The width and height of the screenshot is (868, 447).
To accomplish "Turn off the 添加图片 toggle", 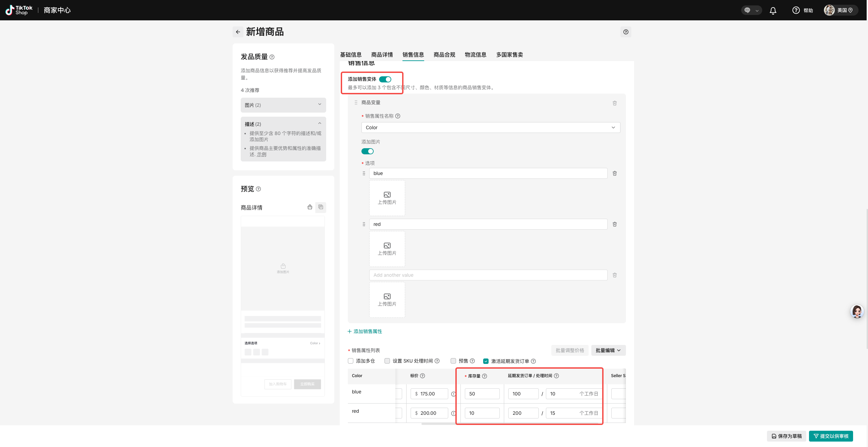I will click(367, 151).
